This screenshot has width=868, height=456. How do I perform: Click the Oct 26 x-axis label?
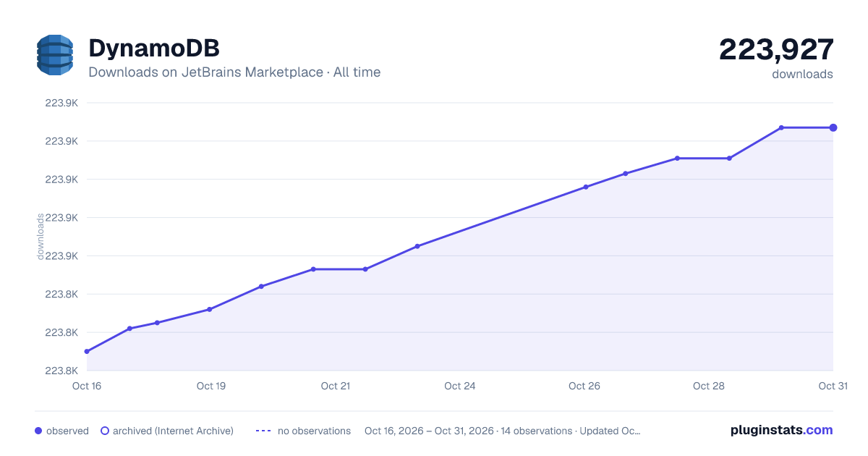(584, 386)
